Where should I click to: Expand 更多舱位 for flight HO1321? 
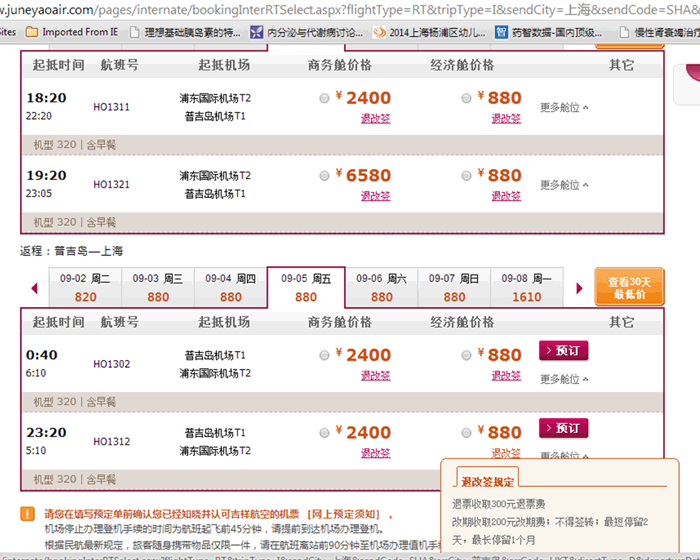point(564,185)
